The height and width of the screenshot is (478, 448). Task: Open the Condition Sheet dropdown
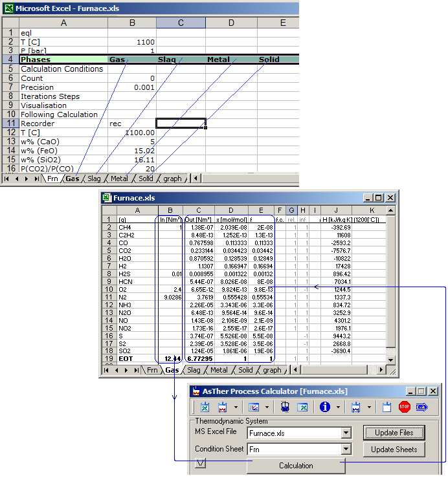(x=346, y=450)
